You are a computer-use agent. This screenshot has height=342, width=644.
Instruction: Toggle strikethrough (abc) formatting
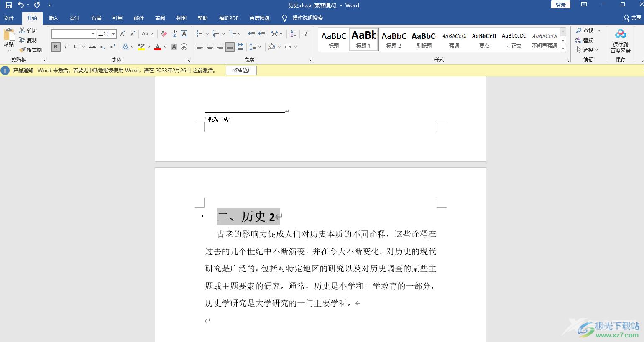click(x=92, y=47)
